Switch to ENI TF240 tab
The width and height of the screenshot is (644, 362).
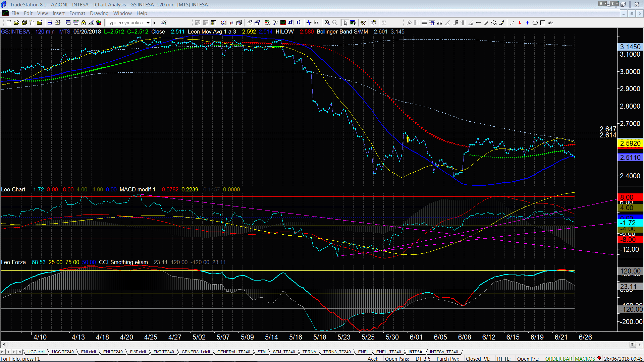click(x=113, y=352)
